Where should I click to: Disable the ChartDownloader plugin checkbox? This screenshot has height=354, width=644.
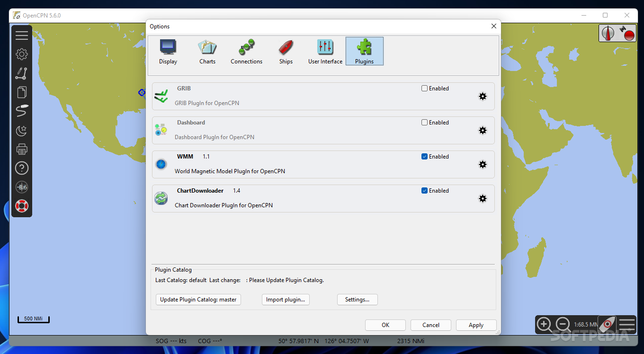point(424,191)
